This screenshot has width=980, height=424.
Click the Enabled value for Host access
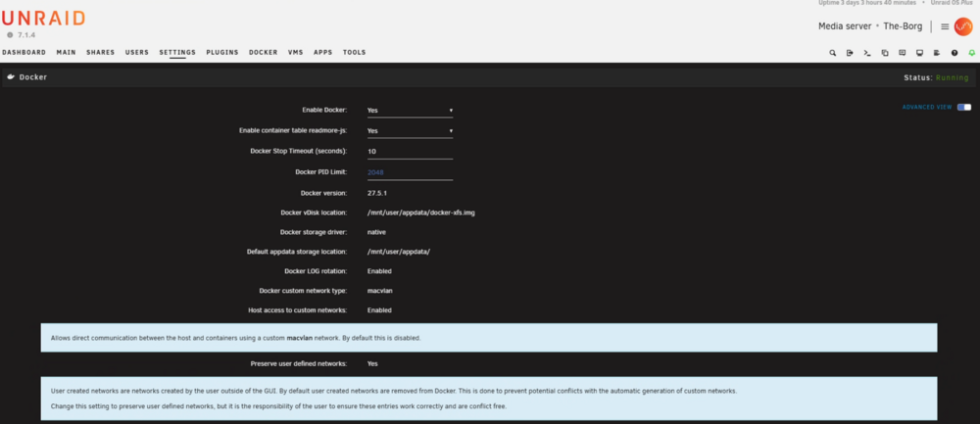pyautogui.click(x=379, y=309)
